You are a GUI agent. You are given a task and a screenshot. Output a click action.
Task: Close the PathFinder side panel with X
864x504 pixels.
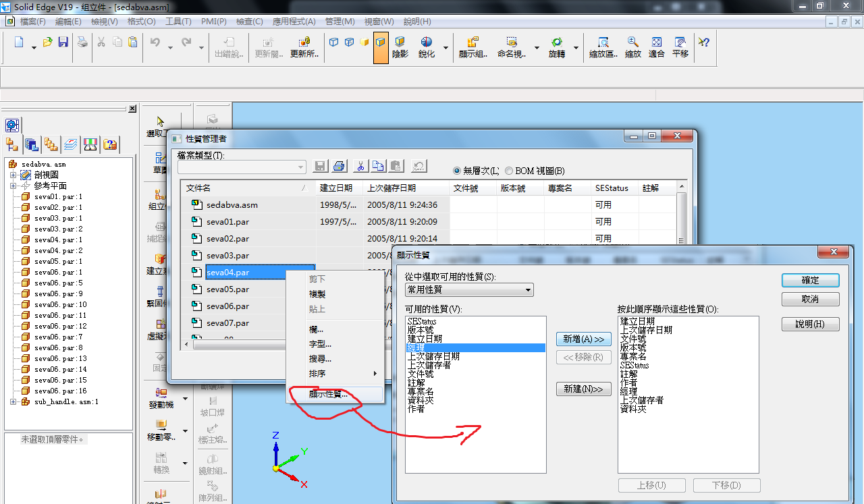(x=132, y=108)
